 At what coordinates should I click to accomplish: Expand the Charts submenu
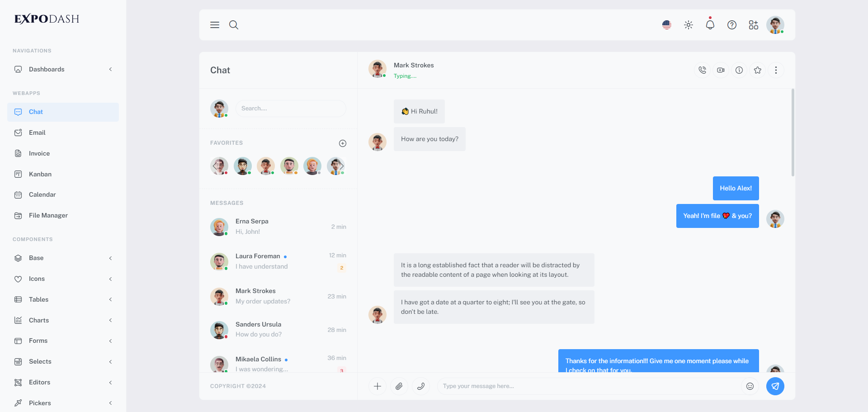[63, 320]
